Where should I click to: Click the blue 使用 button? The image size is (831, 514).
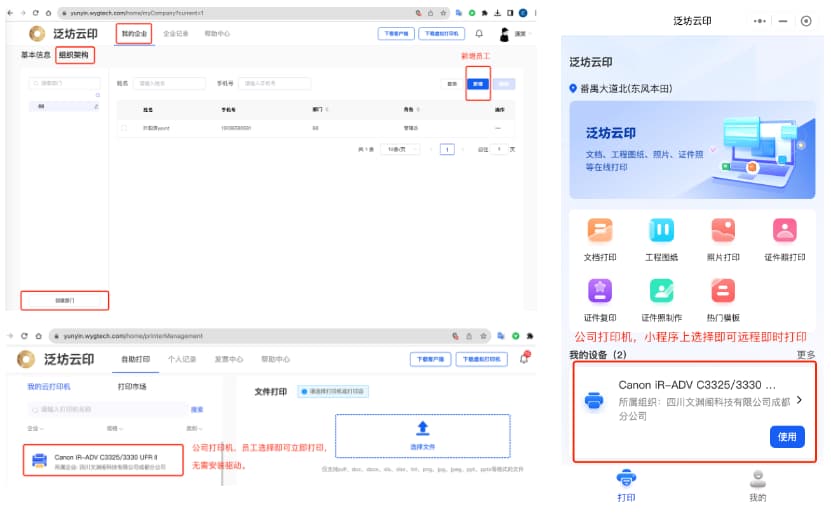pos(787,437)
